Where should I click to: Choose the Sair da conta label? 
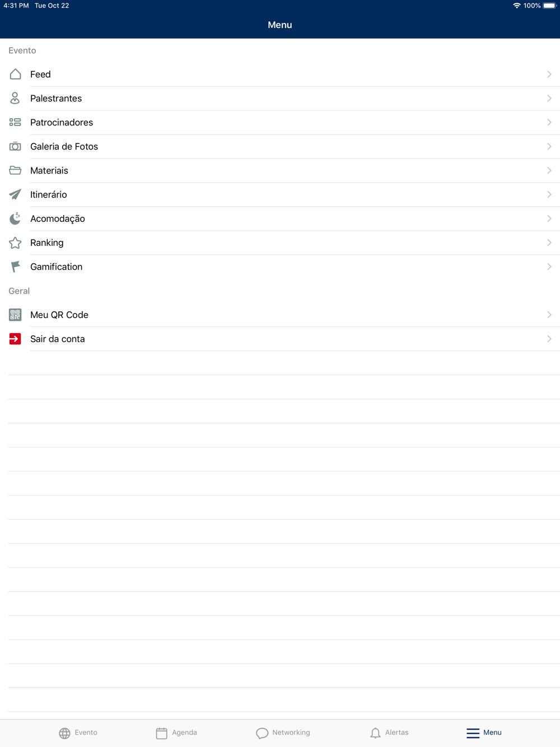point(58,339)
